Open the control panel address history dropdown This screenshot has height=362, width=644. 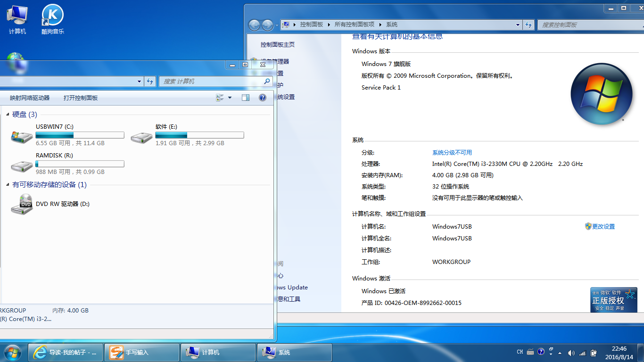tap(518, 25)
